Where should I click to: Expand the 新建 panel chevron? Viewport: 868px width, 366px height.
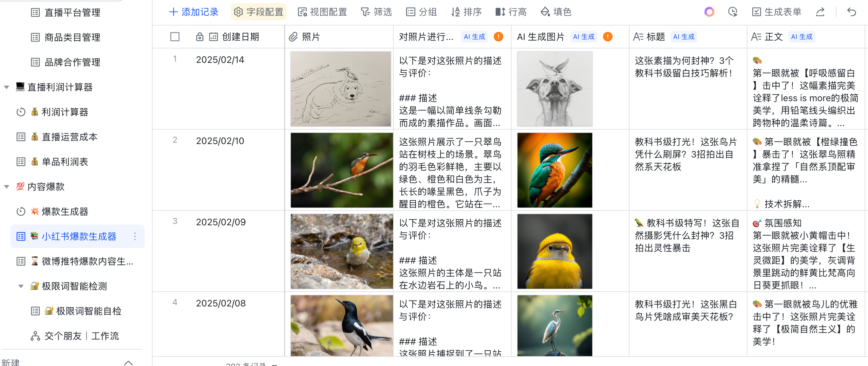[x=128, y=362]
